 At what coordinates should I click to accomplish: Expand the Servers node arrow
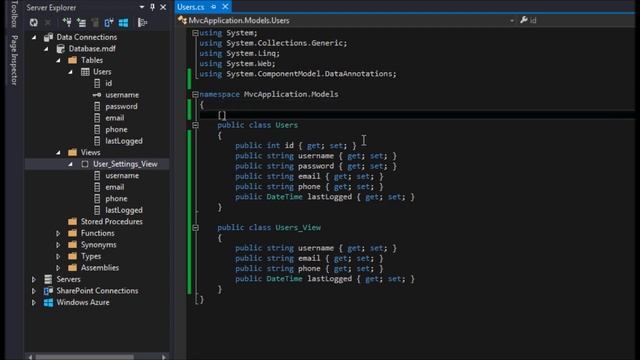(x=34, y=280)
